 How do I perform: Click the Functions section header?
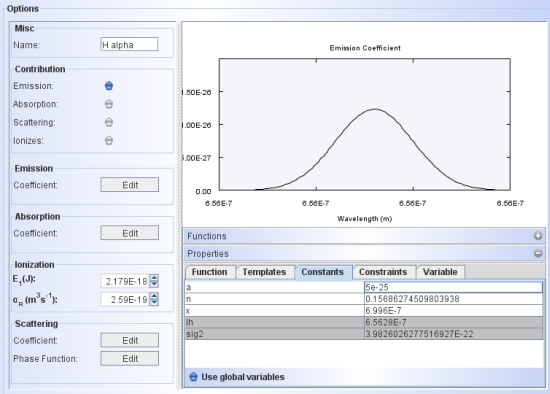coord(364,236)
